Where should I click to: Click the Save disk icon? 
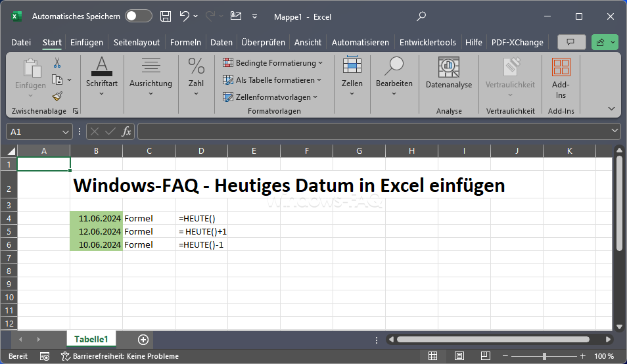[x=166, y=16]
